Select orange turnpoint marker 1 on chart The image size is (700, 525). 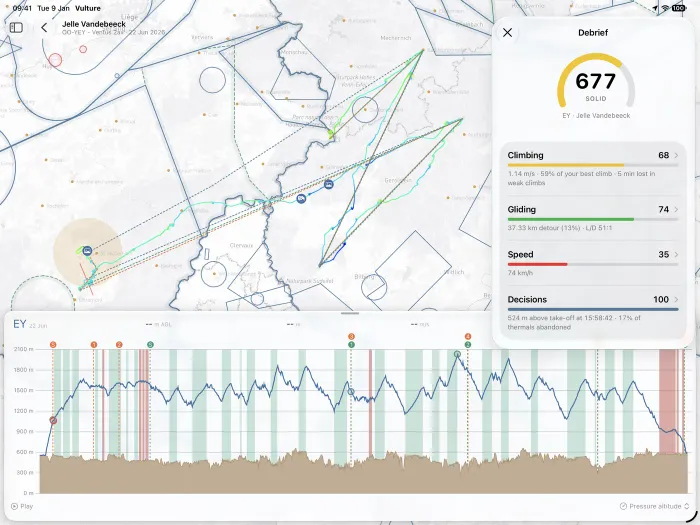coord(94,345)
